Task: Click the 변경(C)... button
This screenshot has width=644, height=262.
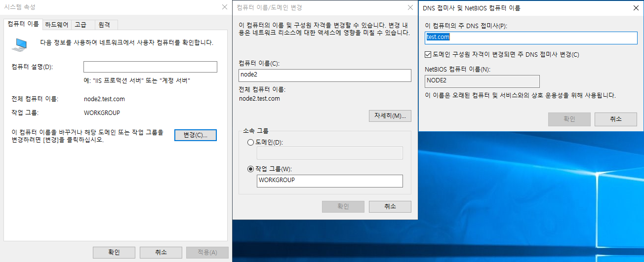Action: point(196,135)
